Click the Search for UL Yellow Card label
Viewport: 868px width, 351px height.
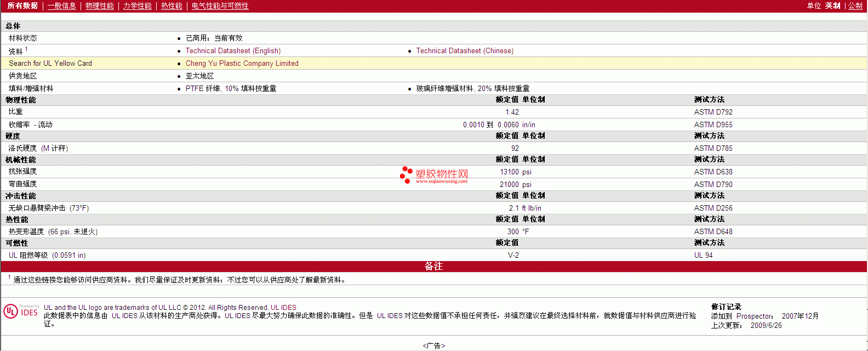coord(50,63)
